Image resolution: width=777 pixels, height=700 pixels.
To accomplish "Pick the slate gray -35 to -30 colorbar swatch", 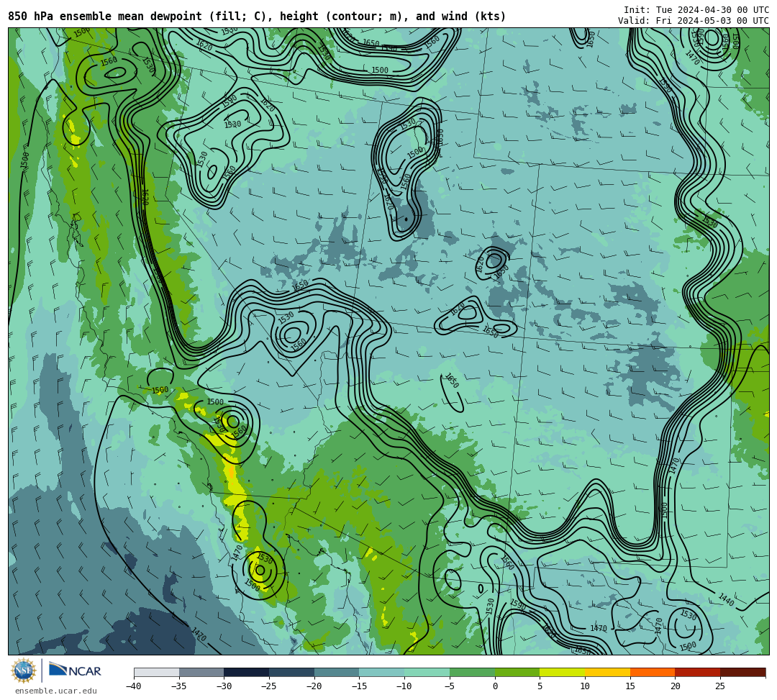I will pos(201,672).
